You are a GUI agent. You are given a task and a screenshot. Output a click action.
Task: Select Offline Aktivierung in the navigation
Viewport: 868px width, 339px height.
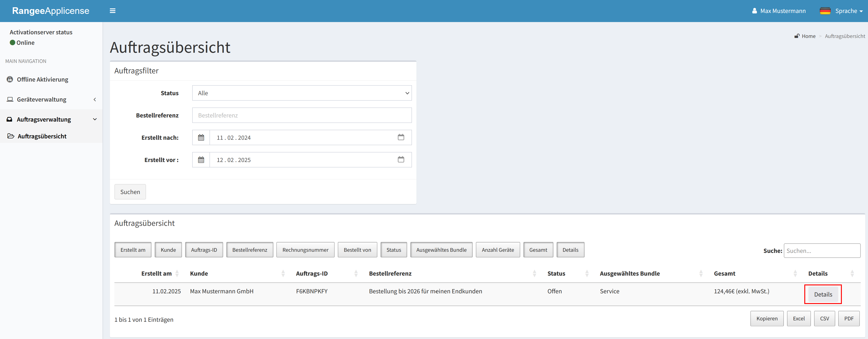42,79
